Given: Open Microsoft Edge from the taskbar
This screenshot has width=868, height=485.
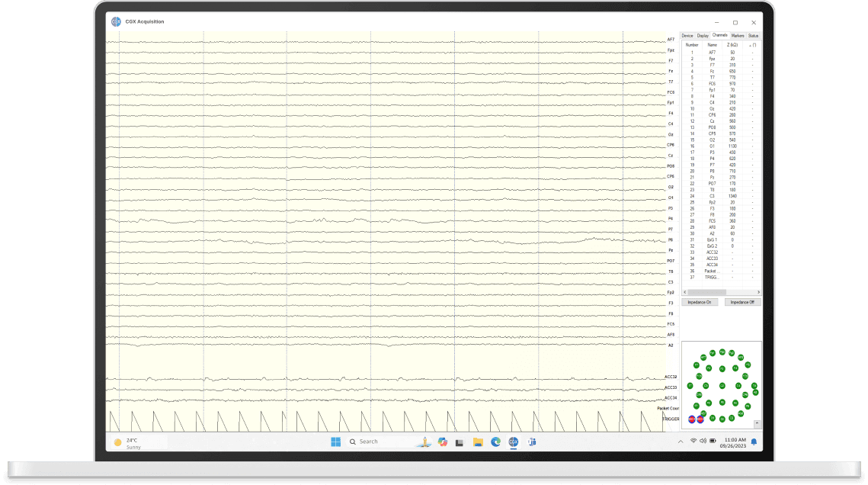Looking at the screenshot, I should click(x=495, y=442).
